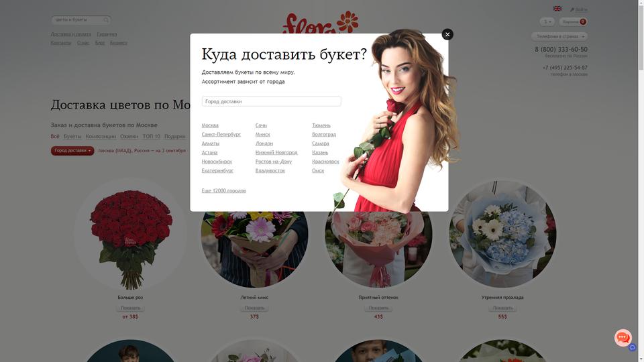The height and width of the screenshot is (362, 644).
Task: Switch language with the UK flag icon
Action: coord(557,9)
